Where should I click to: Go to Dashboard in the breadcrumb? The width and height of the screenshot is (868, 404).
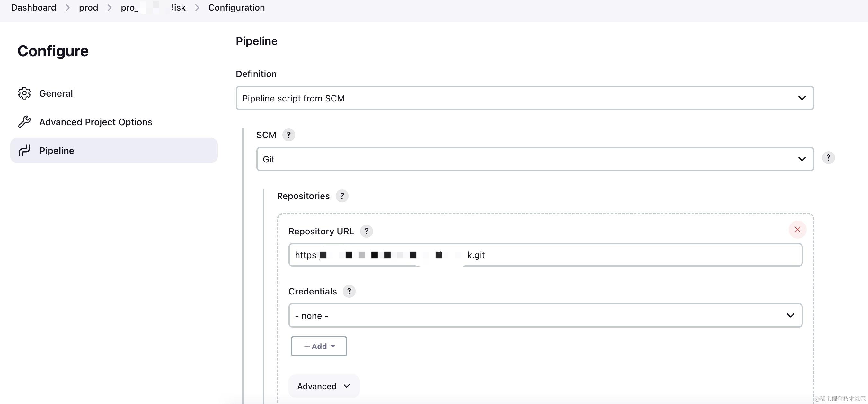coord(34,7)
